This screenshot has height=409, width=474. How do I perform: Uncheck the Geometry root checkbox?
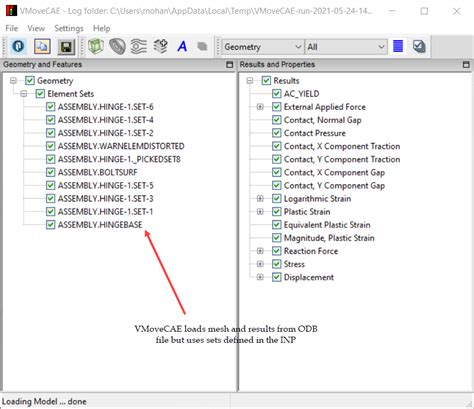point(30,81)
